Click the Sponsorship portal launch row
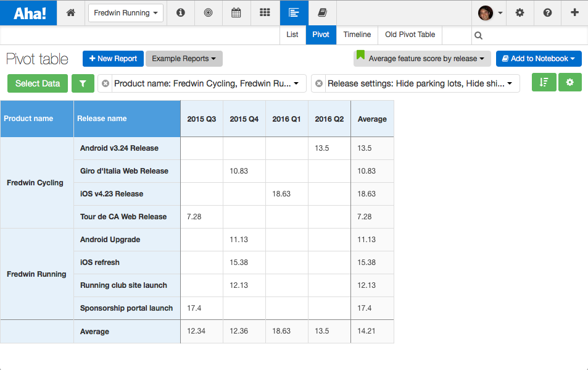 point(127,308)
